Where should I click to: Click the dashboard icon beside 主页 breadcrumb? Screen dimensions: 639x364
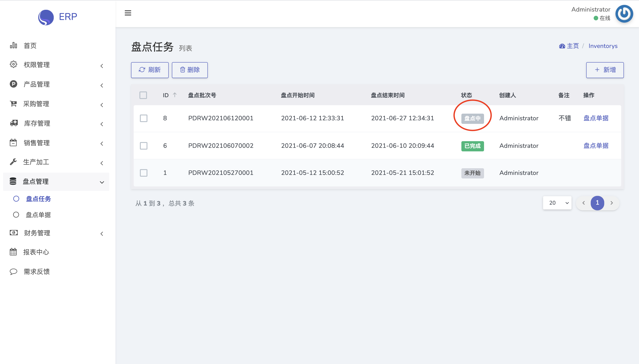coord(562,46)
